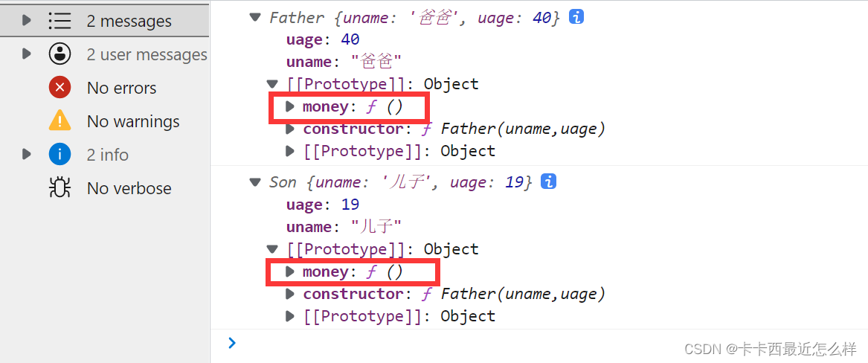
Task: Click info badge next to Son object
Action: click(548, 181)
